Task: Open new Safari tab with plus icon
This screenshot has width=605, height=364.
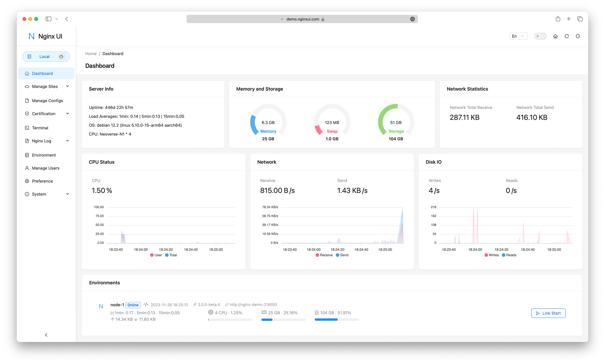Action: pyautogui.click(x=569, y=19)
